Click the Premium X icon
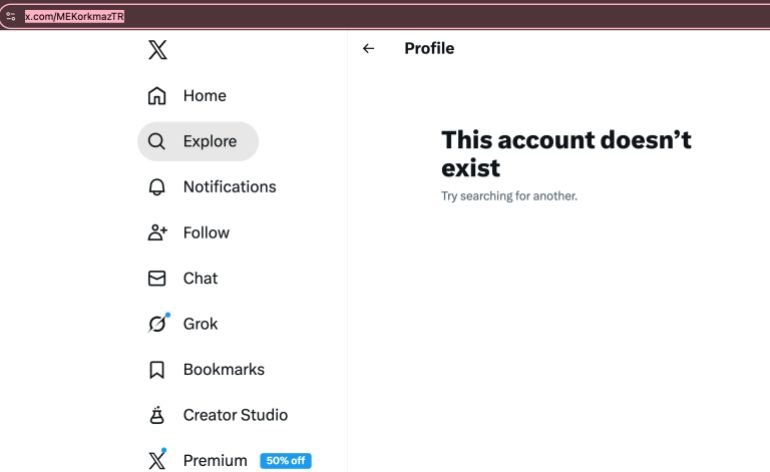This screenshot has height=472, width=770. (157, 460)
